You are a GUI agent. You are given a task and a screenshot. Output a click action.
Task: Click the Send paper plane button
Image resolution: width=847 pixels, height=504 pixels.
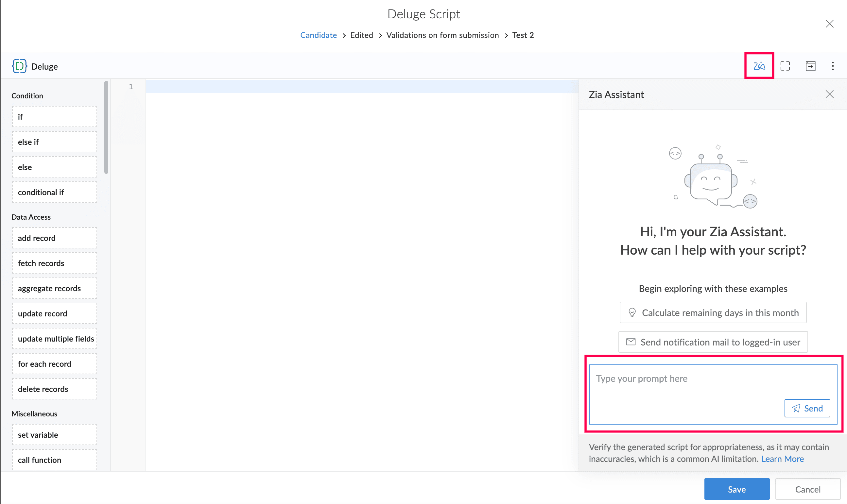coord(807,408)
